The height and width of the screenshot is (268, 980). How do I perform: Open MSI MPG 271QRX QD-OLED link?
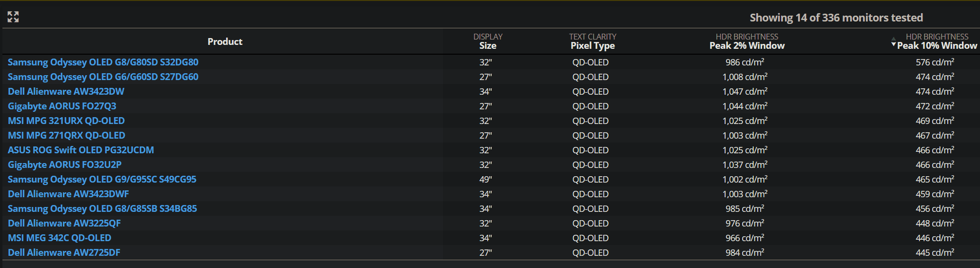66,135
